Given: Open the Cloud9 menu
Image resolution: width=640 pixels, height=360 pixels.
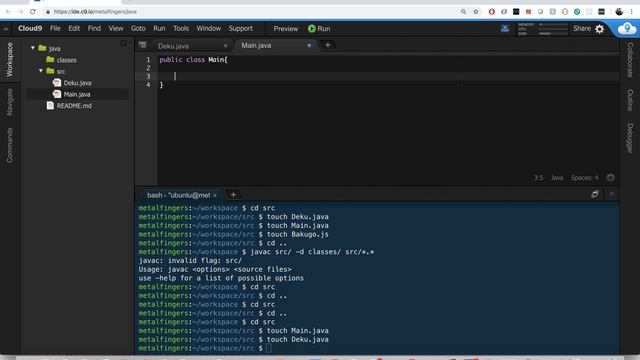Looking at the screenshot, I should point(30,29).
